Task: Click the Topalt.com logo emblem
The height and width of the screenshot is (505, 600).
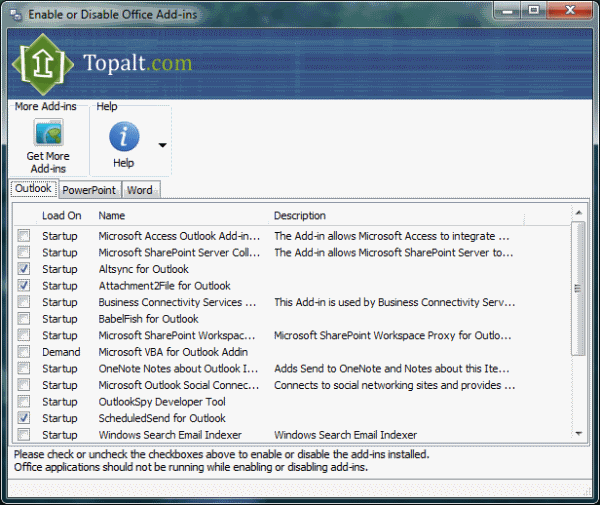Action: [x=42, y=64]
